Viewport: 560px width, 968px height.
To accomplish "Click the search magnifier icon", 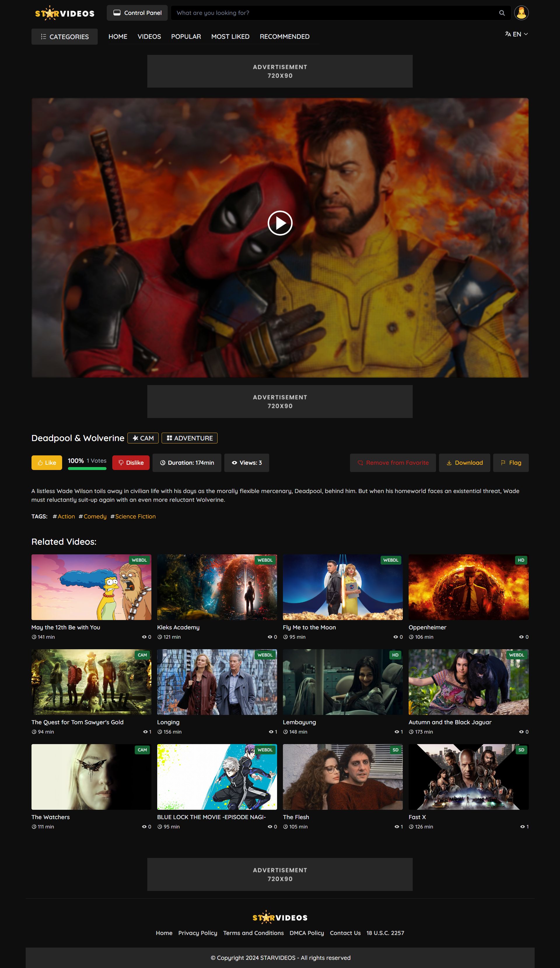I will 502,13.
